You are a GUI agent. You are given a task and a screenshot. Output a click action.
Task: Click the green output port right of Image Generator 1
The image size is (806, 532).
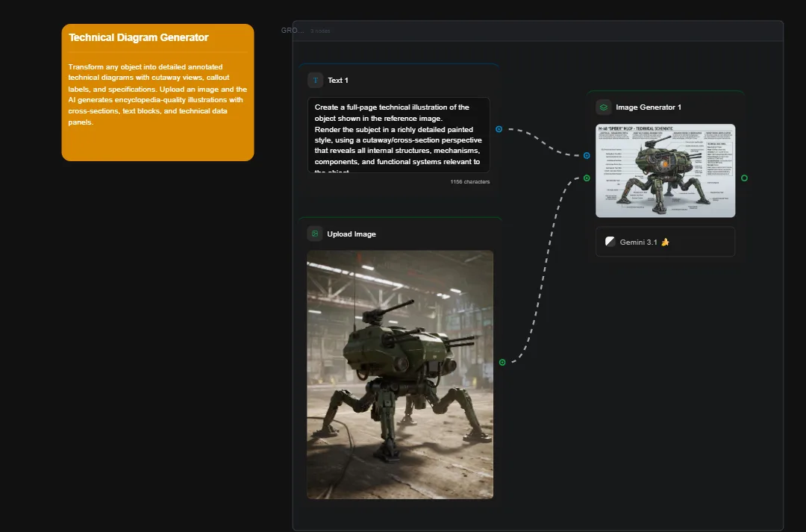tap(744, 178)
